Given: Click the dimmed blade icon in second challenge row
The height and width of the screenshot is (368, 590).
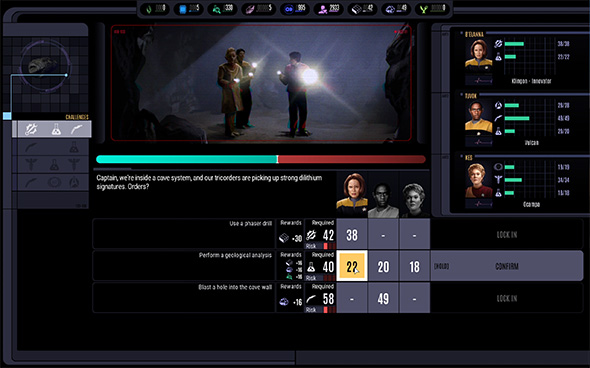Looking at the screenshot, I should tap(31, 148).
